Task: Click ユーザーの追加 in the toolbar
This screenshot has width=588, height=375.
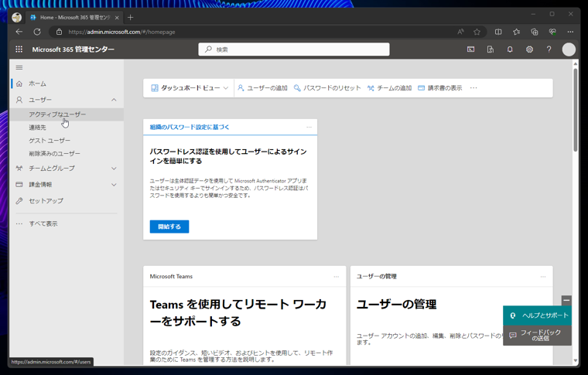Action: pos(262,88)
